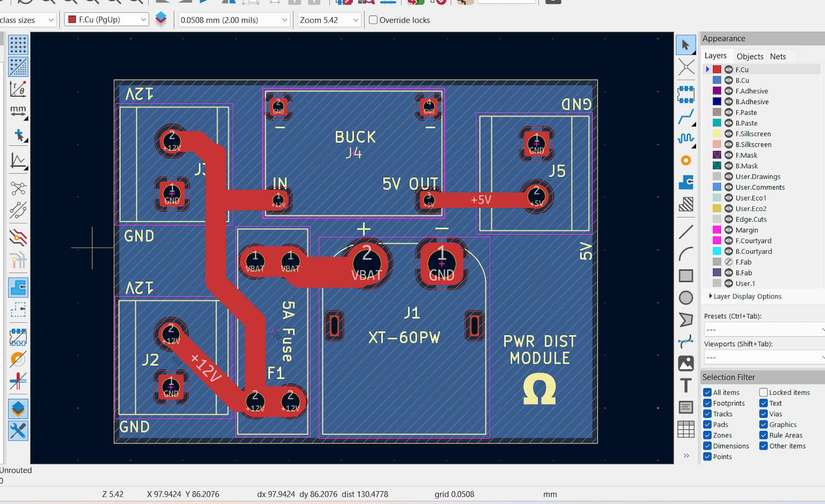Toggle Edge.Cuts layer visibility
The image size is (825, 504).
point(729,220)
